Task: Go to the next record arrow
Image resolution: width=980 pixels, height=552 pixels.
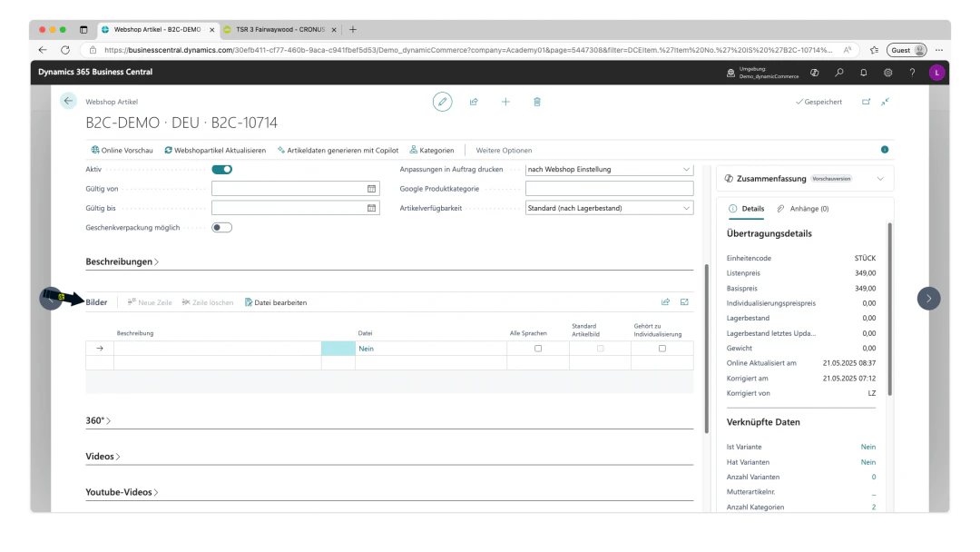Action: [929, 298]
